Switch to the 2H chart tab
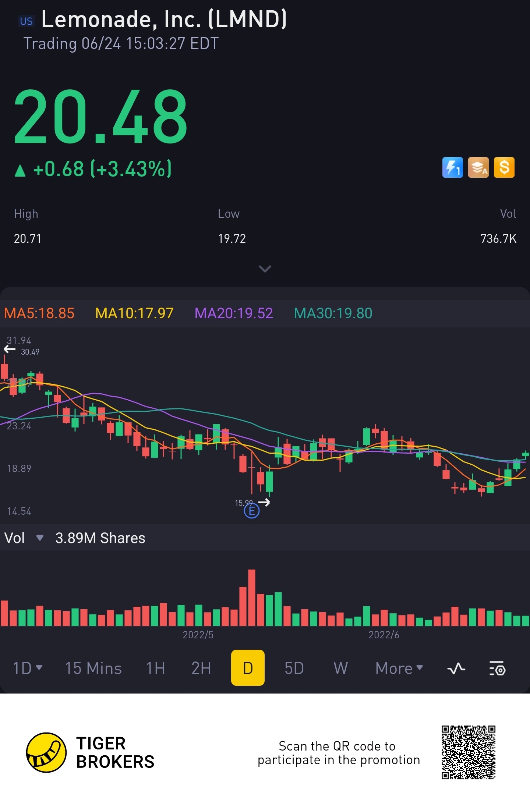The width and height of the screenshot is (530, 812). click(201, 668)
